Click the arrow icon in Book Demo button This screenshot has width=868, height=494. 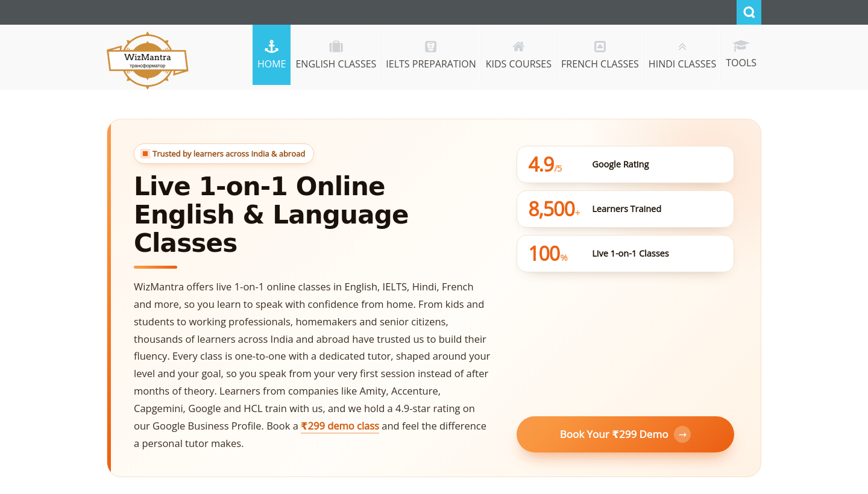[x=682, y=434]
